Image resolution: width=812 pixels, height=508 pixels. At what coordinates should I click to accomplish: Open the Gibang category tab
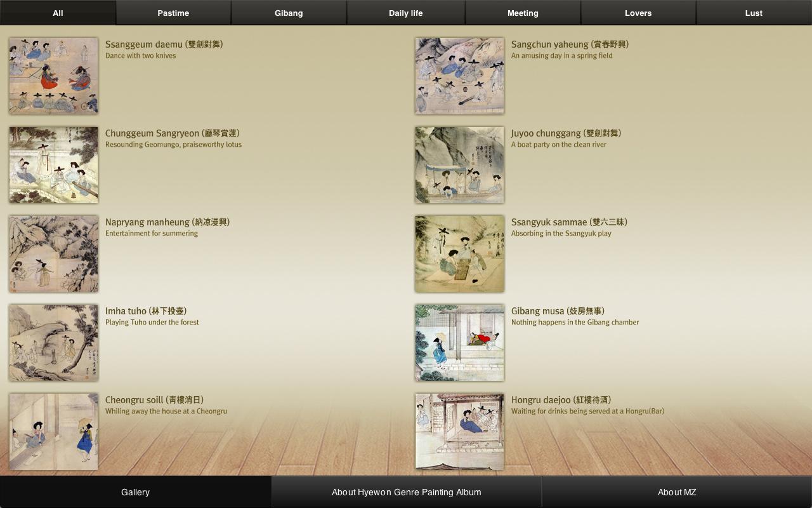pos(289,13)
